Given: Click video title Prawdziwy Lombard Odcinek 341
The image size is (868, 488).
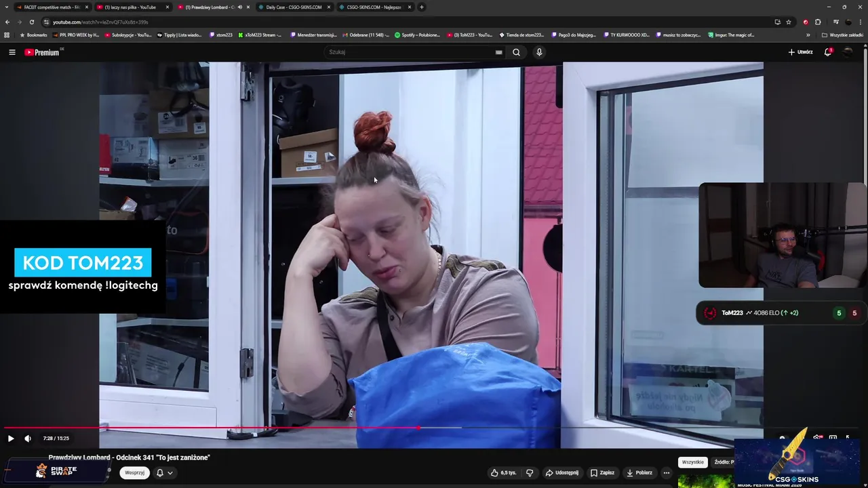Looking at the screenshot, I should coord(129,457).
